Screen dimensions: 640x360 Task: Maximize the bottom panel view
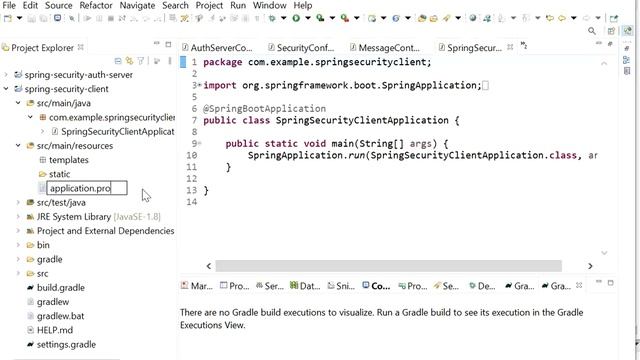click(x=611, y=282)
